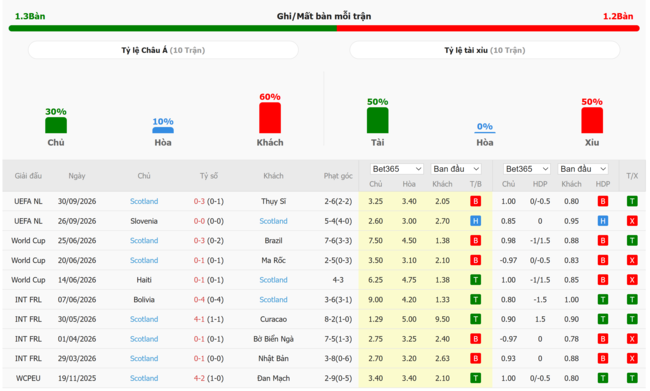
Task: Select the Tỷ lệ tài xỉu tab
Action: (485, 50)
